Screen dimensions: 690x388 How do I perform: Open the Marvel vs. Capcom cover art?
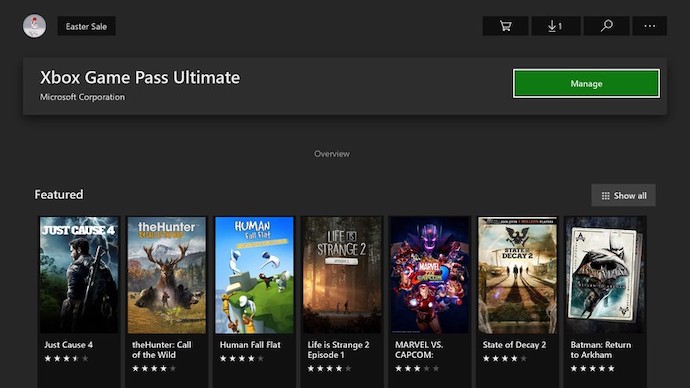coord(429,275)
